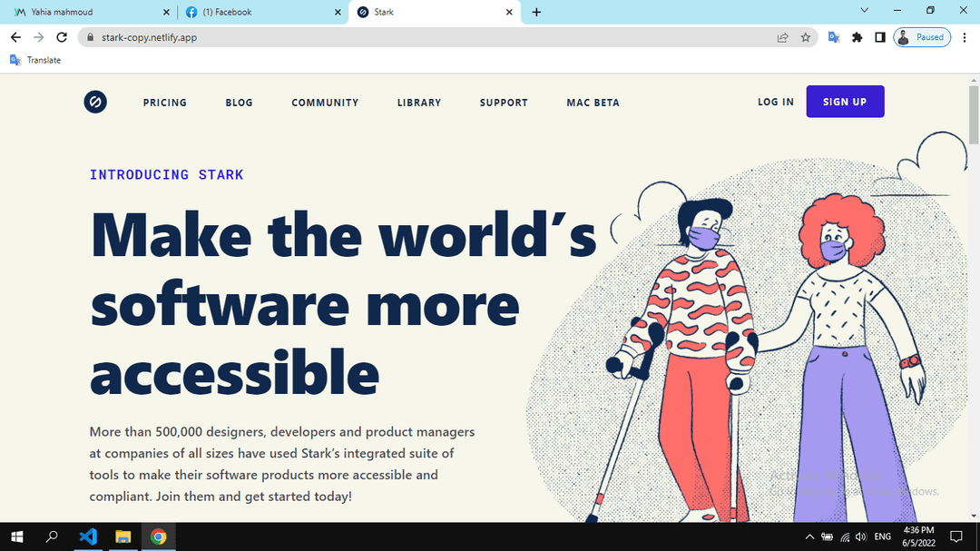980x551 pixels.
Task: Go back to the previous page
Action: point(15,37)
